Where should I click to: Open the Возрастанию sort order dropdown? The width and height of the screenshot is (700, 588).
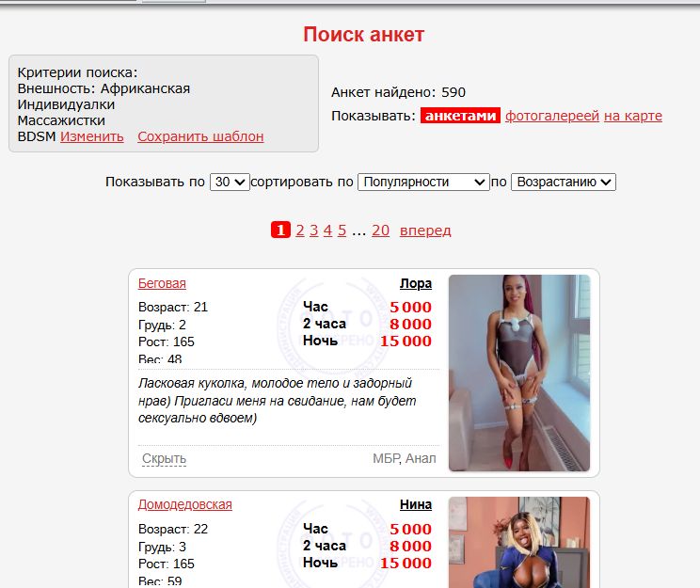[x=564, y=183]
